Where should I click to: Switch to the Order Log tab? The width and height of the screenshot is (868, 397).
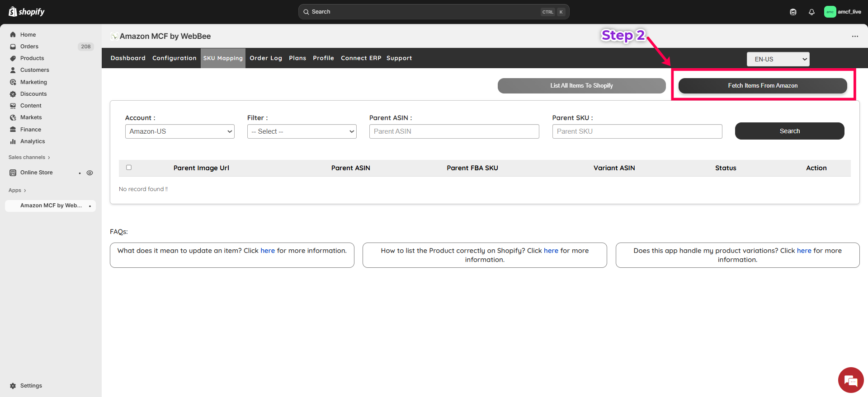(x=266, y=58)
